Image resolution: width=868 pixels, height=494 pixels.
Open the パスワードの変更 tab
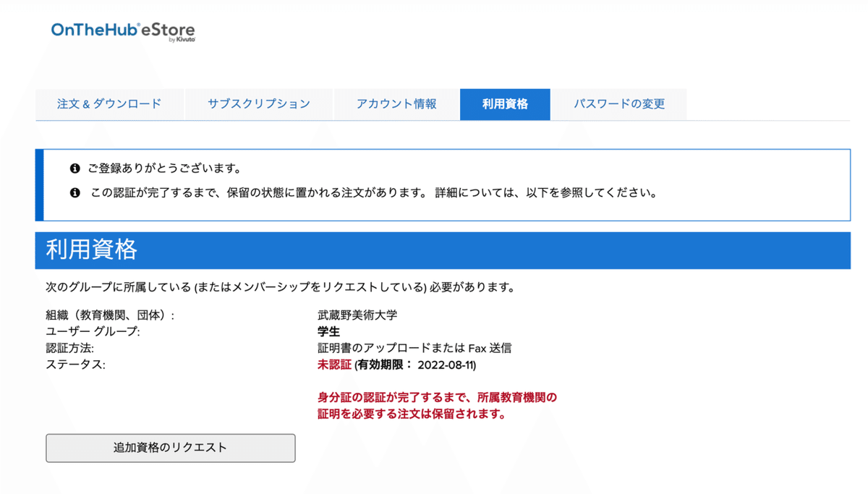[619, 103]
